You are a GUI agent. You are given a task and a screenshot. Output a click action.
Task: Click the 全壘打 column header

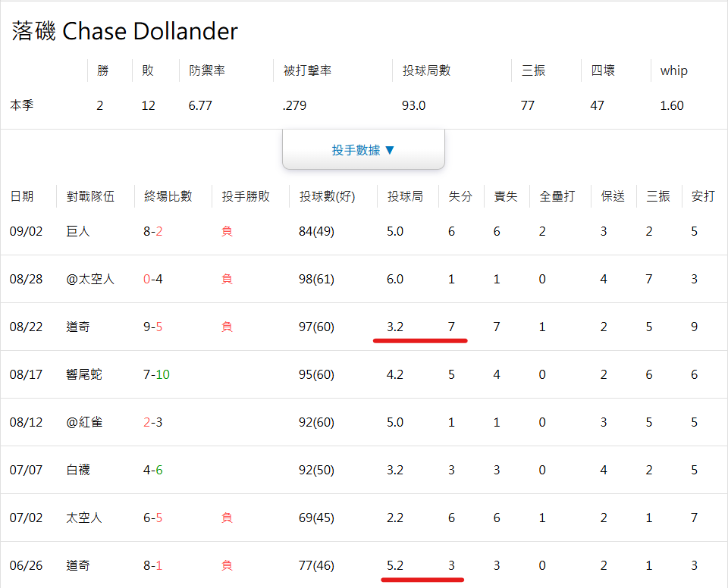557,196
